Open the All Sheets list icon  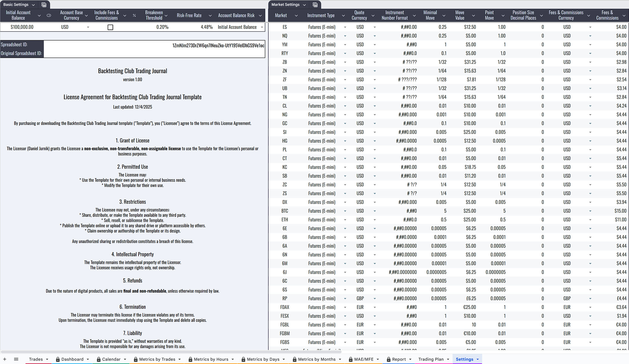(16, 359)
